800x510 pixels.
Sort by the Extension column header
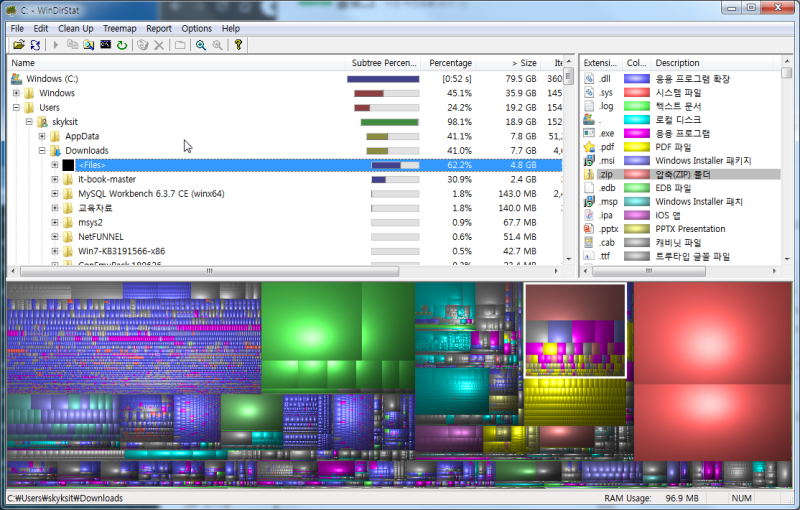(601, 63)
